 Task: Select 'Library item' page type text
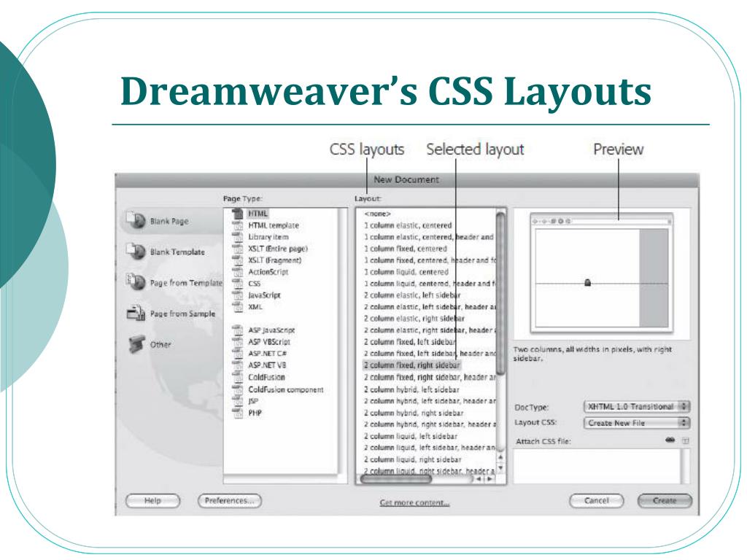268,237
